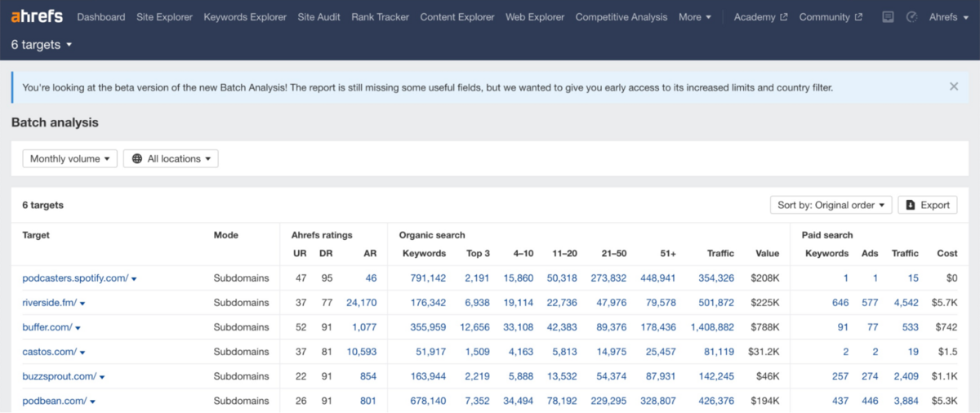Expand the riverside.fm target arrow
Viewport: 980px width, 413px height.
(82, 304)
